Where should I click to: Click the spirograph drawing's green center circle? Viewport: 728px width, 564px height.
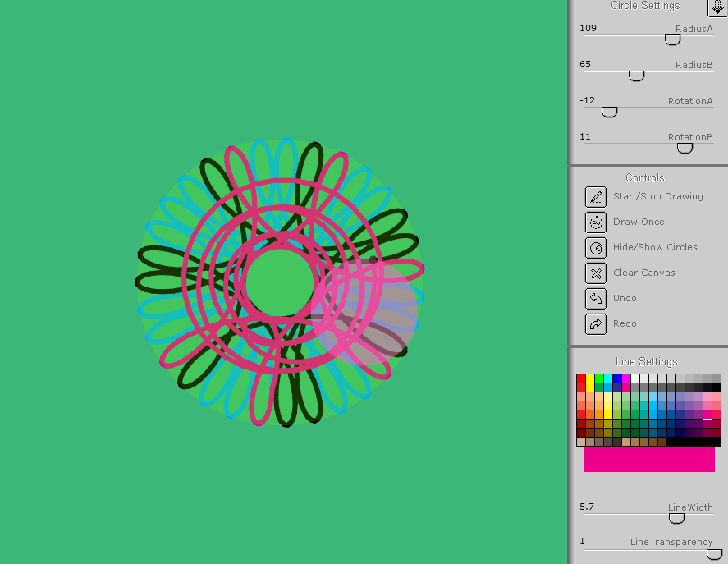280,282
